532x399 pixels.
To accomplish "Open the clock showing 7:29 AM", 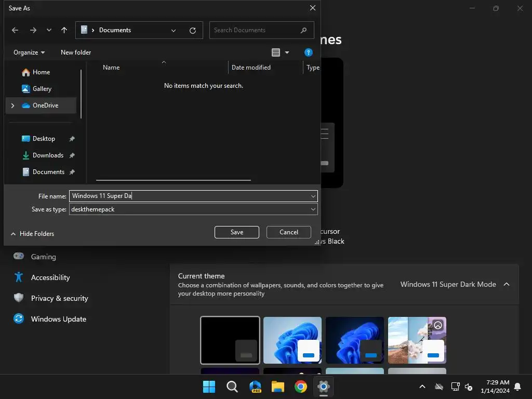I will 495,387.
